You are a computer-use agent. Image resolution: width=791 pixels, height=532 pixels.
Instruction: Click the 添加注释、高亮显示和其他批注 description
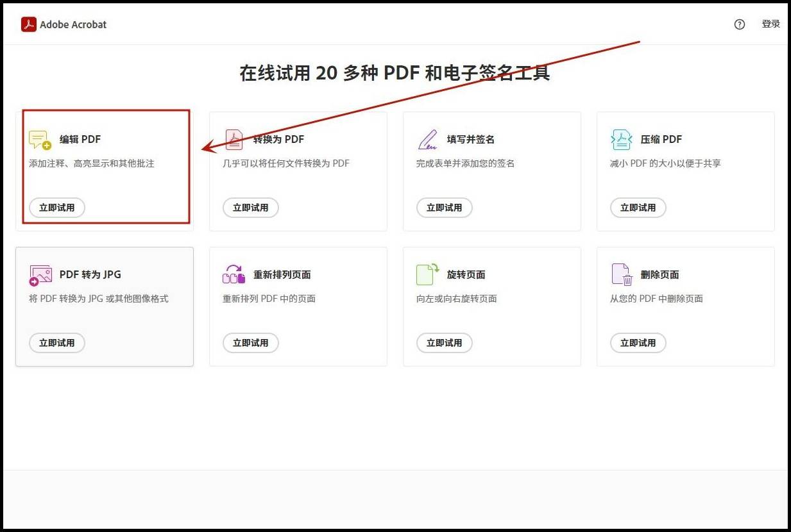[92, 163]
